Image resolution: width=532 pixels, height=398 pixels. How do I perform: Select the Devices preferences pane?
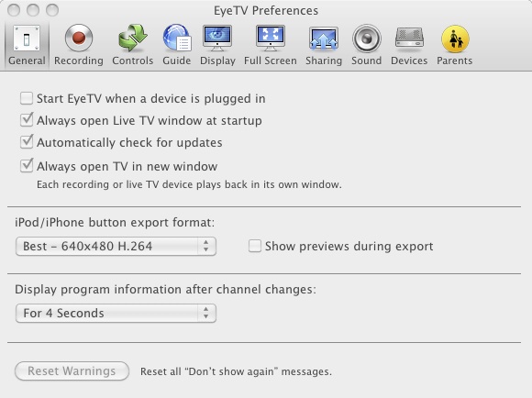pyautogui.click(x=409, y=46)
